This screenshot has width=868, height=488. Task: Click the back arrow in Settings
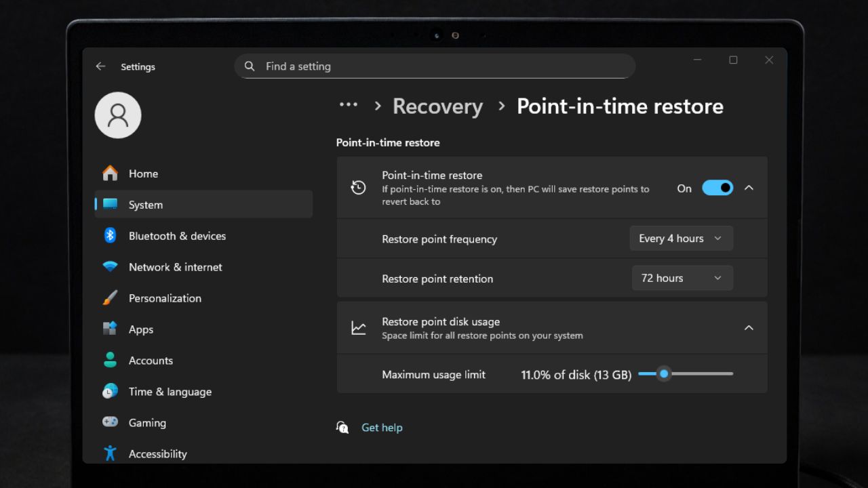tap(100, 66)
